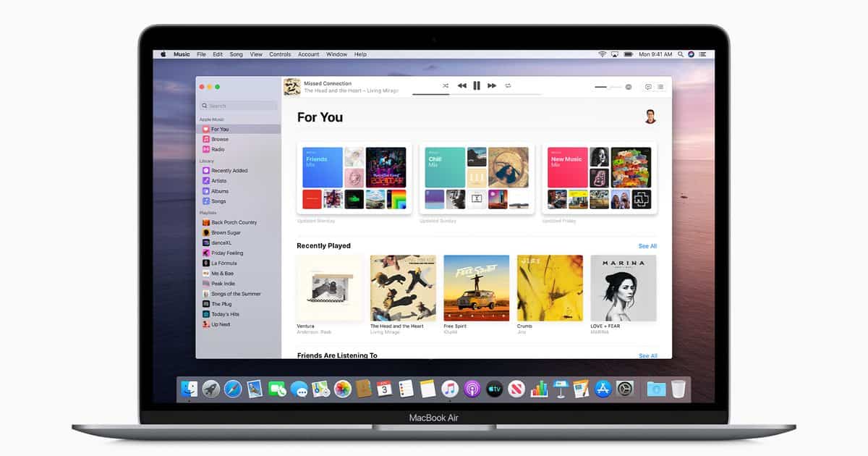The height and width of the screenshot is (456, 868).
Task: Open the user account profile picture
Action: (x=650, y=117)
